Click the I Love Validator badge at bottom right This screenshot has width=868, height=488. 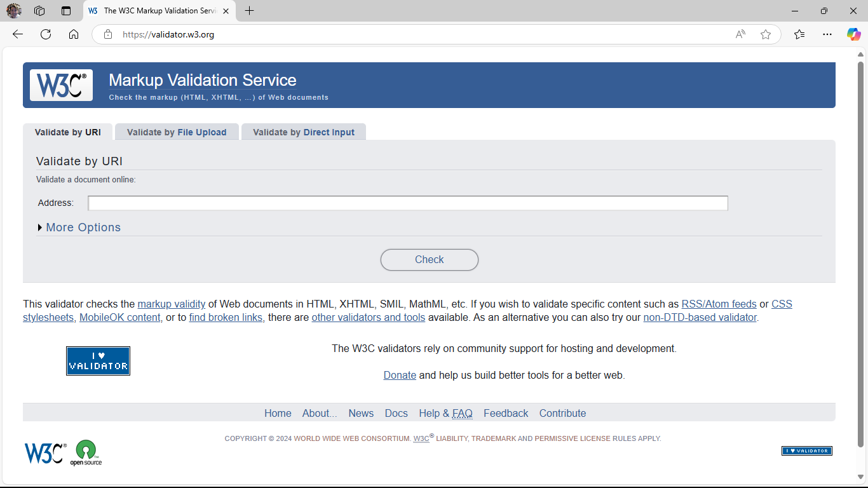click(806, 450)
